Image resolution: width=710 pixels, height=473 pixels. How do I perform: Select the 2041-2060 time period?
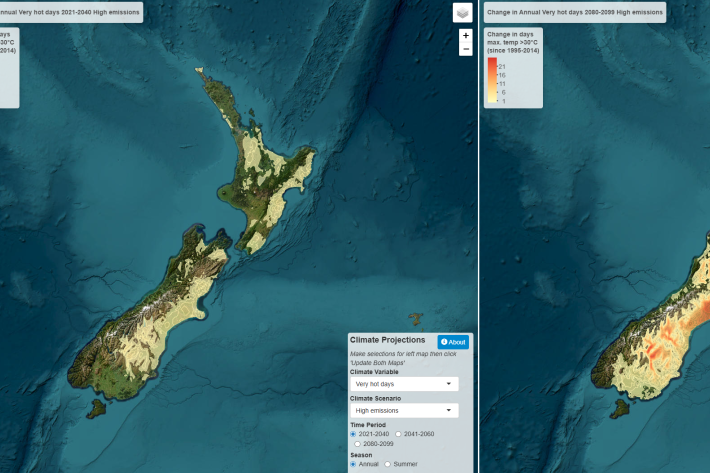point(398,434)
